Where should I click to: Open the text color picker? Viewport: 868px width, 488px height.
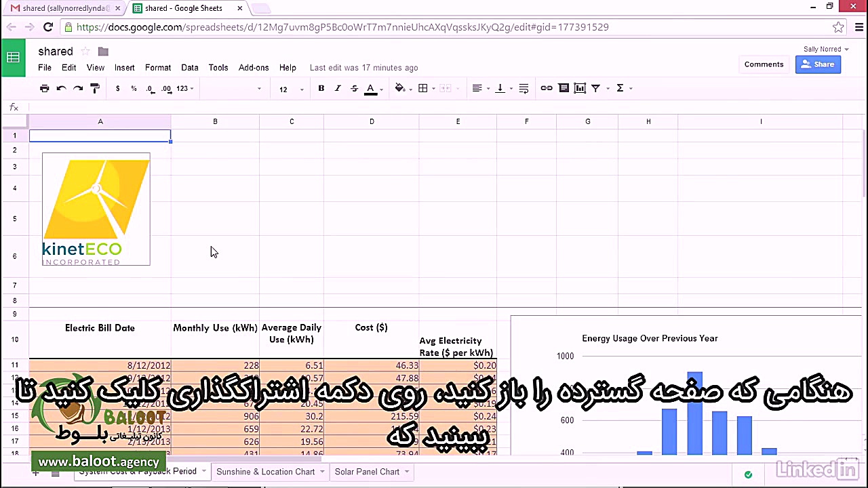coord(370,88)
